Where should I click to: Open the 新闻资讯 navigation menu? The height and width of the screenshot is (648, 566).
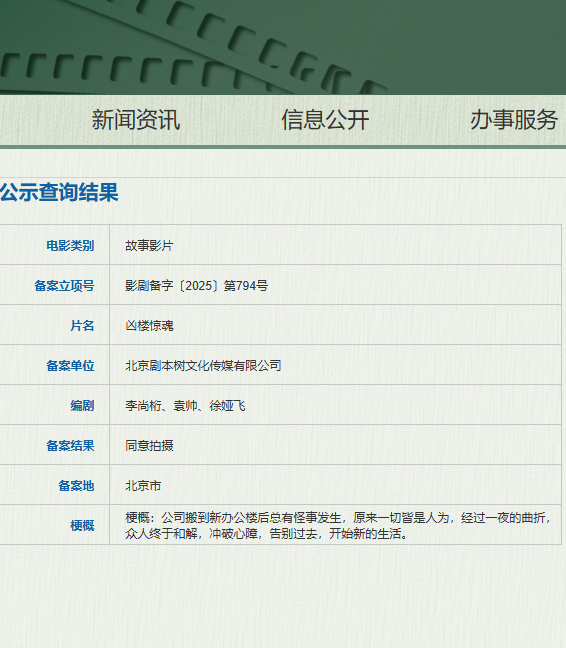coord(136,120)
